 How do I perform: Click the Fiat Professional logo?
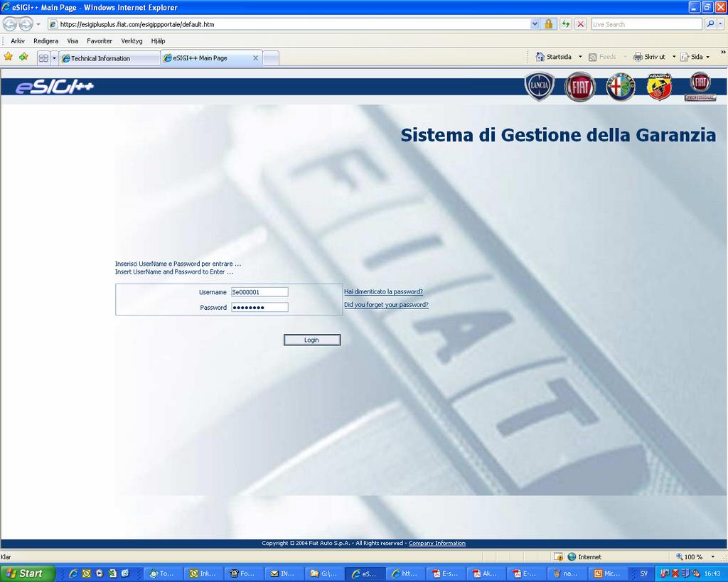[x=700, y=86]
